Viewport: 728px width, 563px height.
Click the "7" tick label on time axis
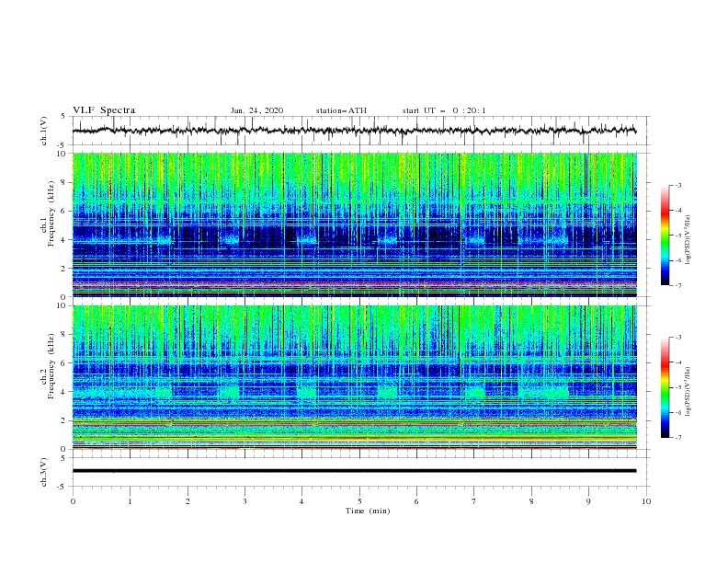(474, 501)
